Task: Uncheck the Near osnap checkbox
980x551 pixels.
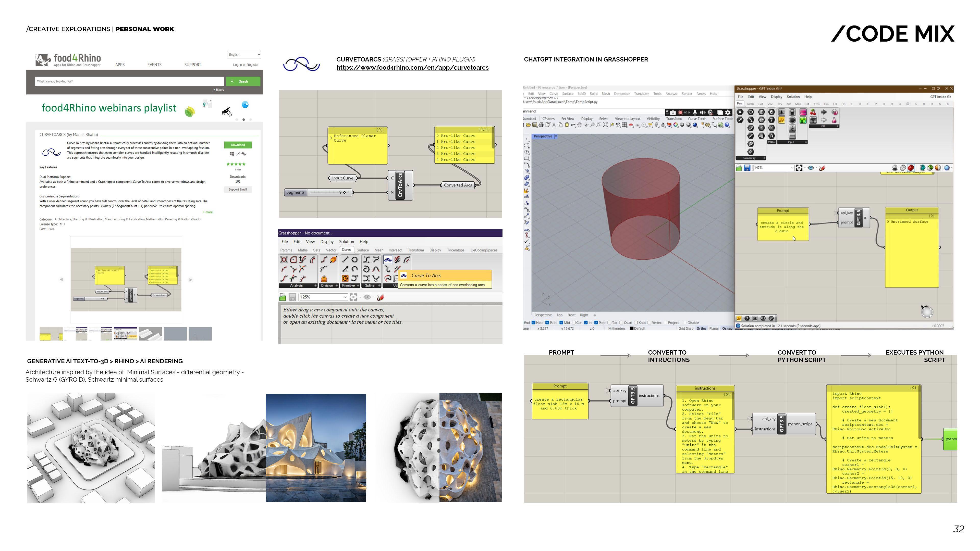Action: click(x=533, y=322)
